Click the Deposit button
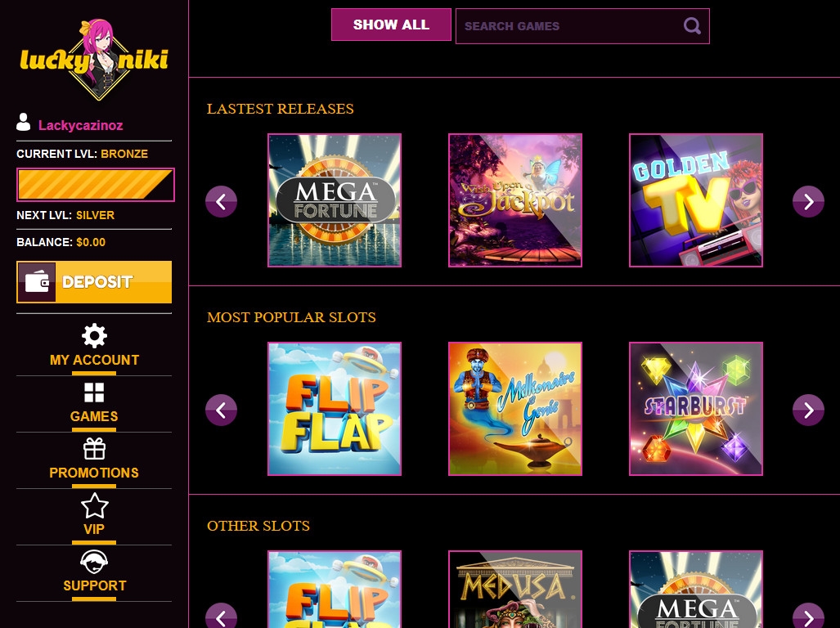 point(94,282)
